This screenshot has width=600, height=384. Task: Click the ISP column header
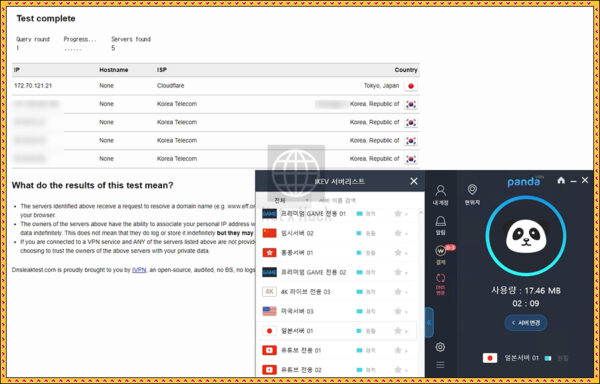tap(161, 70)
